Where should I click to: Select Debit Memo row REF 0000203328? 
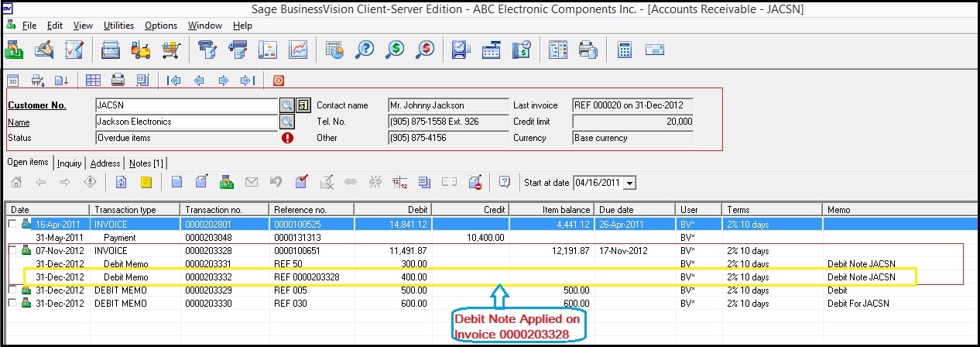point(490,277)
